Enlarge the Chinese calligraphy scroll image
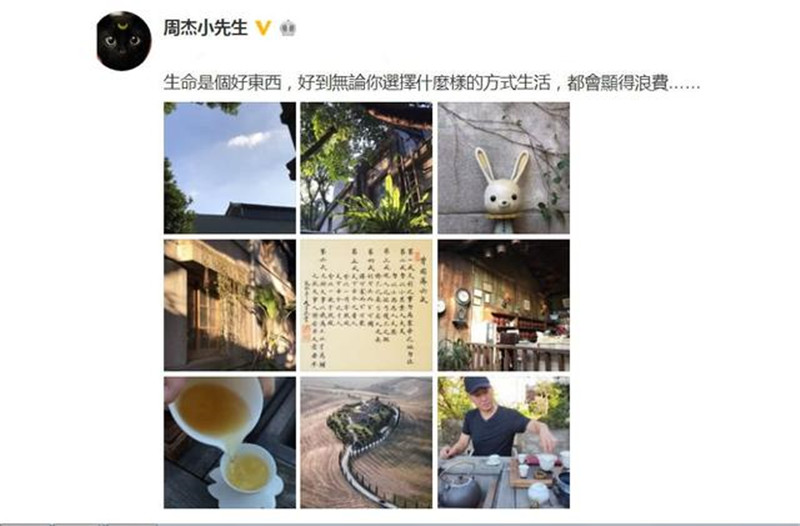The height and width of the screenshot is (526, 800). pos(366,305)
